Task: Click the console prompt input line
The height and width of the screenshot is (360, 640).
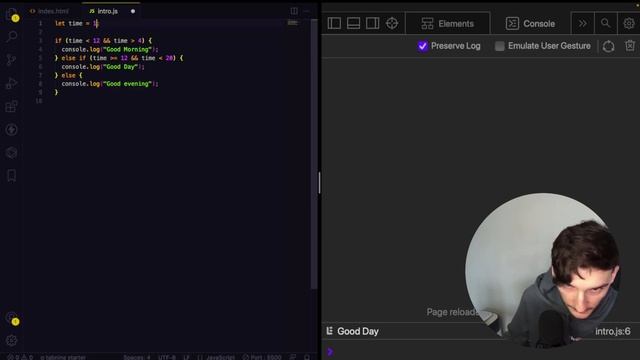Action: pyautogui.click(x=481, y=351)
